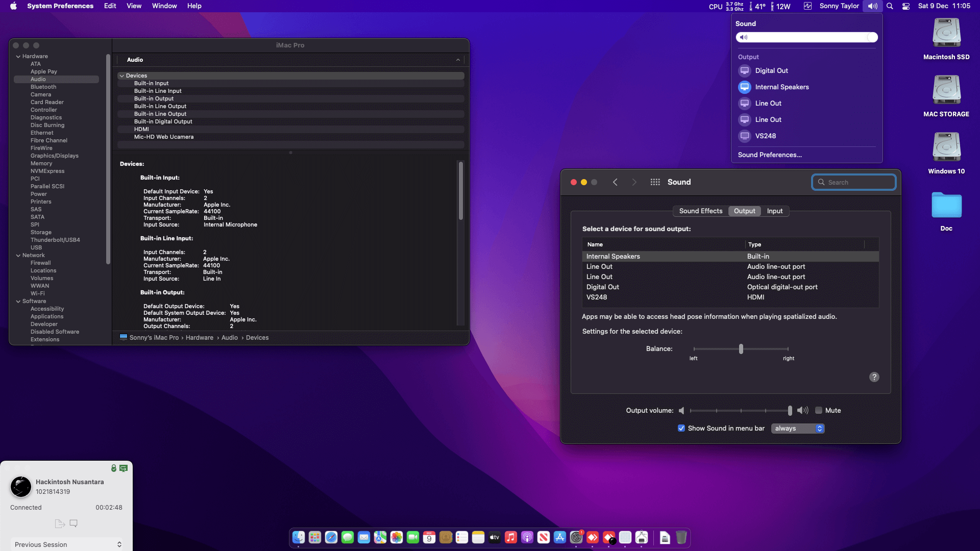Image resolution: width=980 pixels, height=551 pixels.
Task: Switch to the Input tab
Action: click(774, 211)
